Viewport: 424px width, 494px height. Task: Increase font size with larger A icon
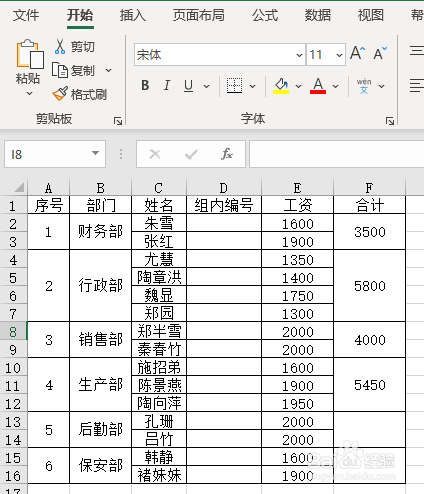(x=358, y=53)
